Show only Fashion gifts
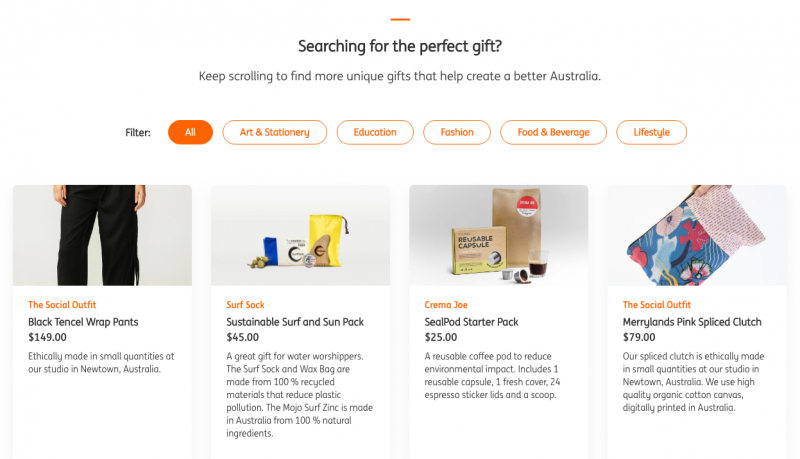 coord(457,132)
